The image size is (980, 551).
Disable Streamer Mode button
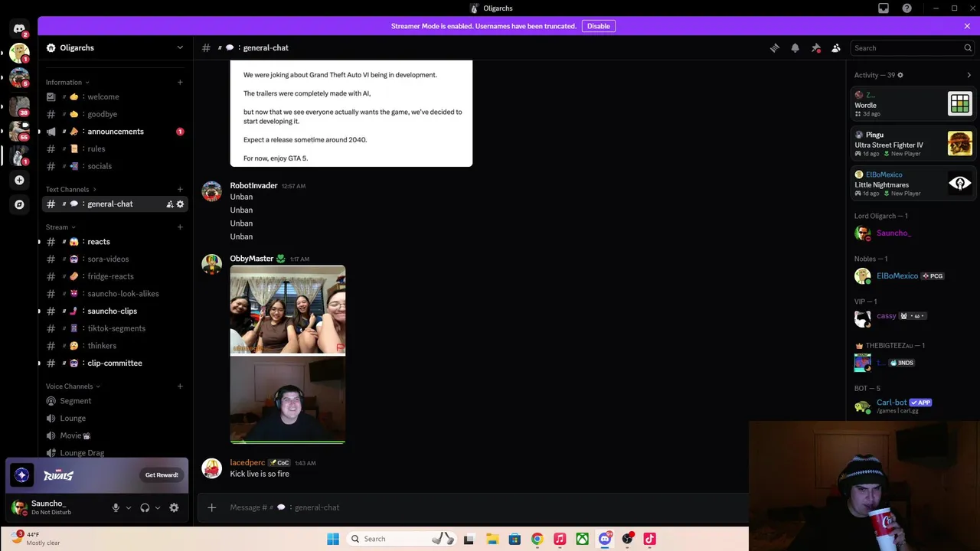598,26
